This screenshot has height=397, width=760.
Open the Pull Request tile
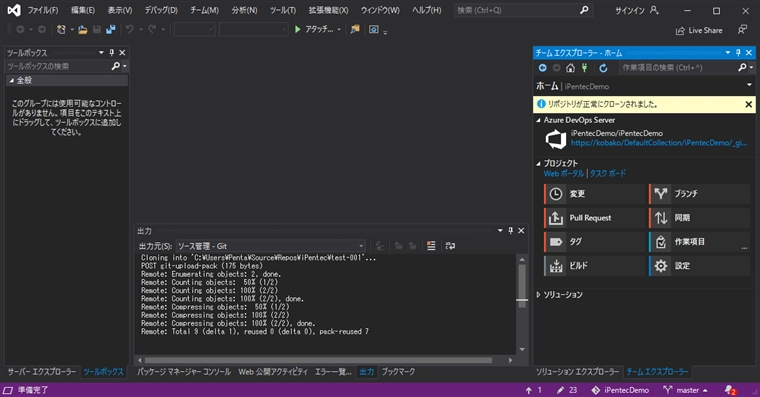coord(595,218)
